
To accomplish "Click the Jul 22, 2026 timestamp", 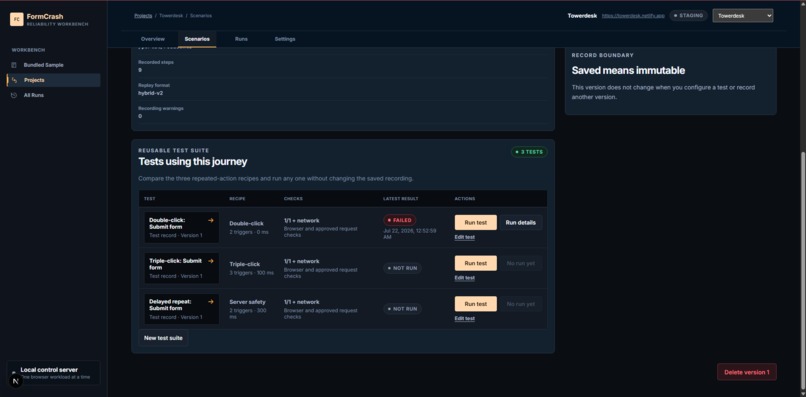I will tap(410, 234).
